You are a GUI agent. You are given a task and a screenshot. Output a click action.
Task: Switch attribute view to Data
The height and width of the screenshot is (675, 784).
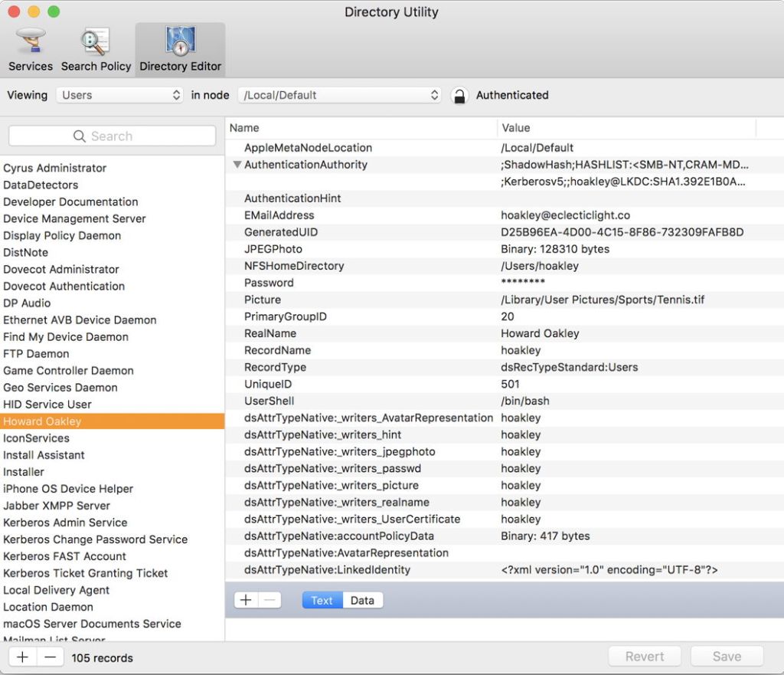(x=362, y=600)
